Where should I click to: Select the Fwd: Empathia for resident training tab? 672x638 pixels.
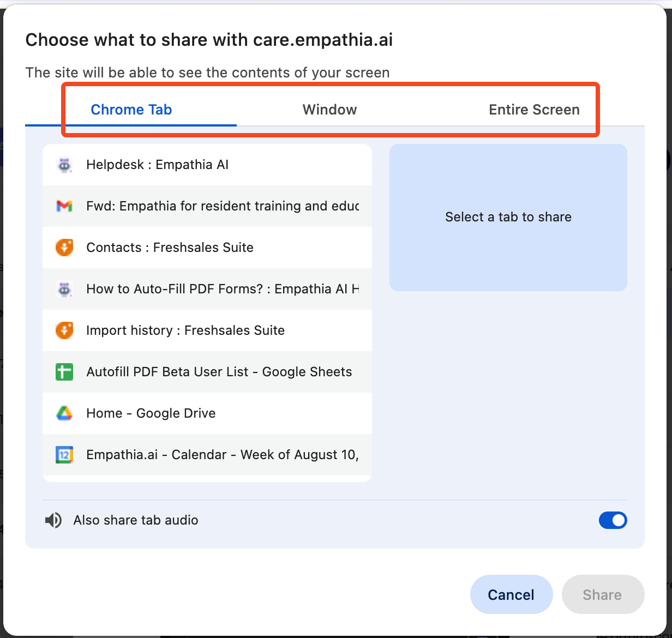(x=207, y=206)
